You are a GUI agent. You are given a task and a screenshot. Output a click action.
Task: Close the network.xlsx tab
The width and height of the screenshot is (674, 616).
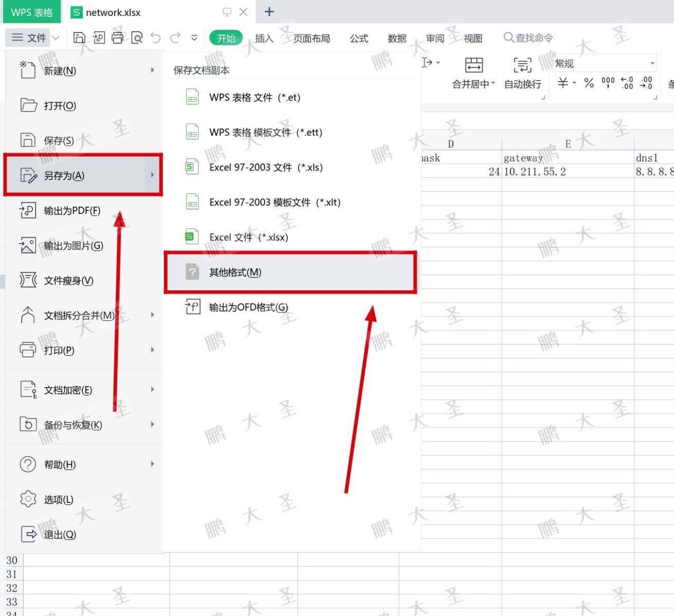pos(243,12)
